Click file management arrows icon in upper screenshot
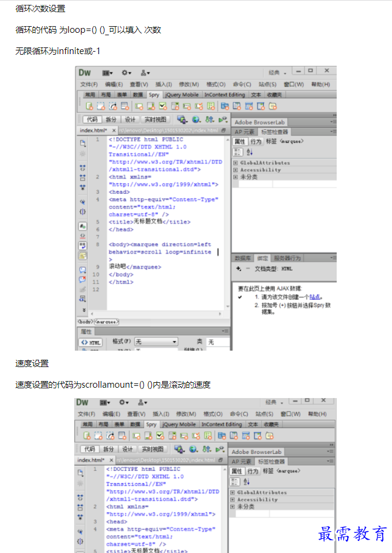 210,120
